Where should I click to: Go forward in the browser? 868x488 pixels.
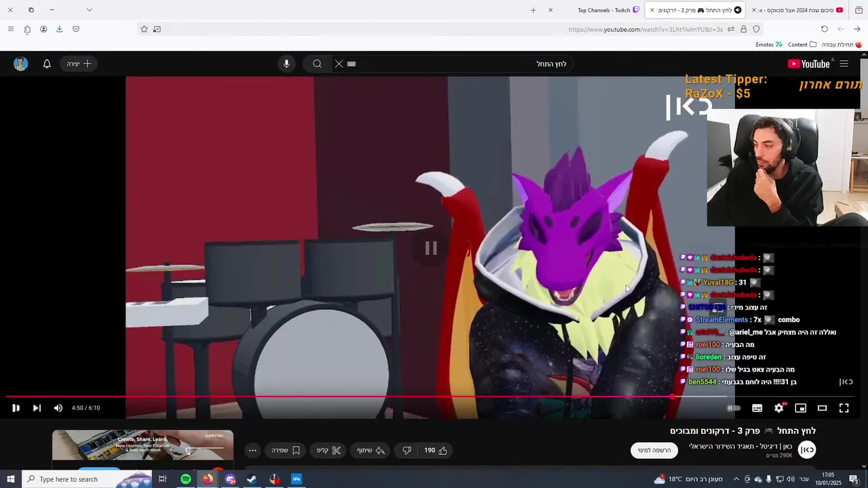pos(840,29)
